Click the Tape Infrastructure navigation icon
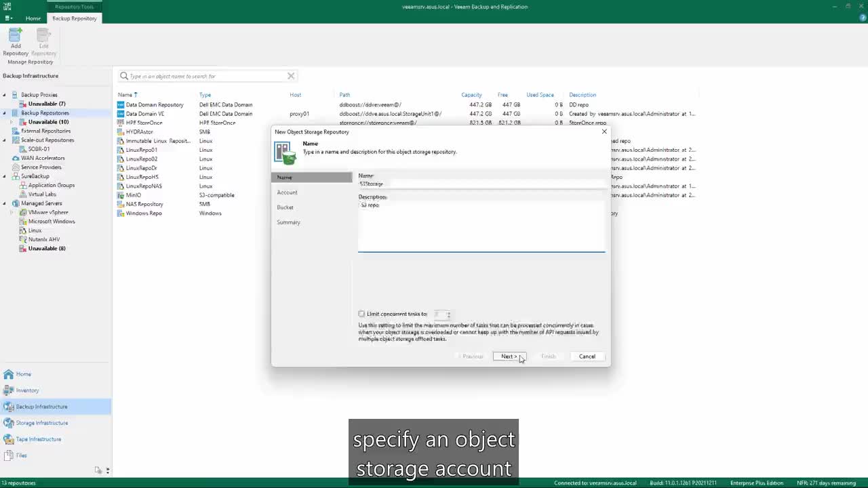Image resolution: width=868 pixels, height=488 pixels. click(8, 439)
